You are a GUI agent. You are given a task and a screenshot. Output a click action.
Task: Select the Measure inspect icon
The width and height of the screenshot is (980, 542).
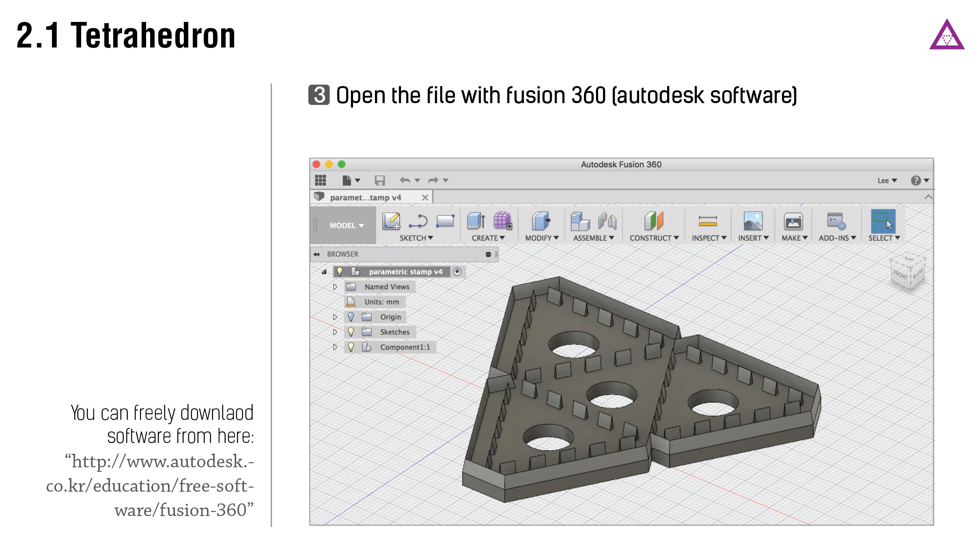click(708, 221)
